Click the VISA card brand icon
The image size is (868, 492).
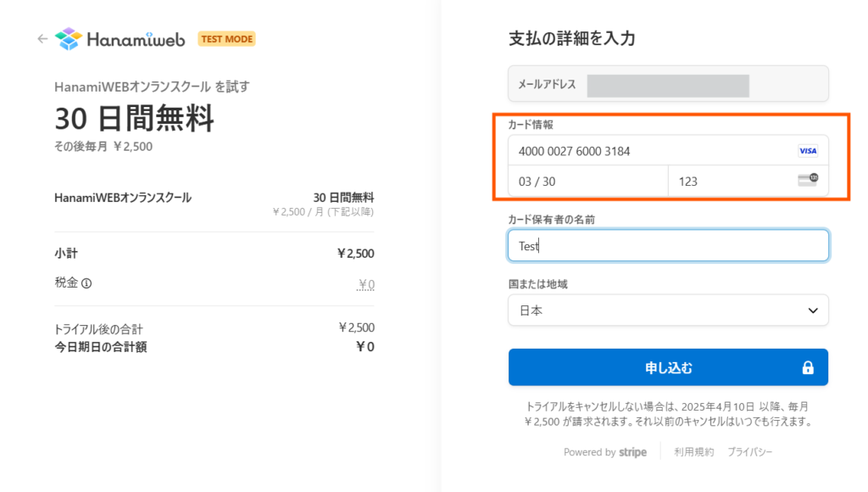pos(807,151)
